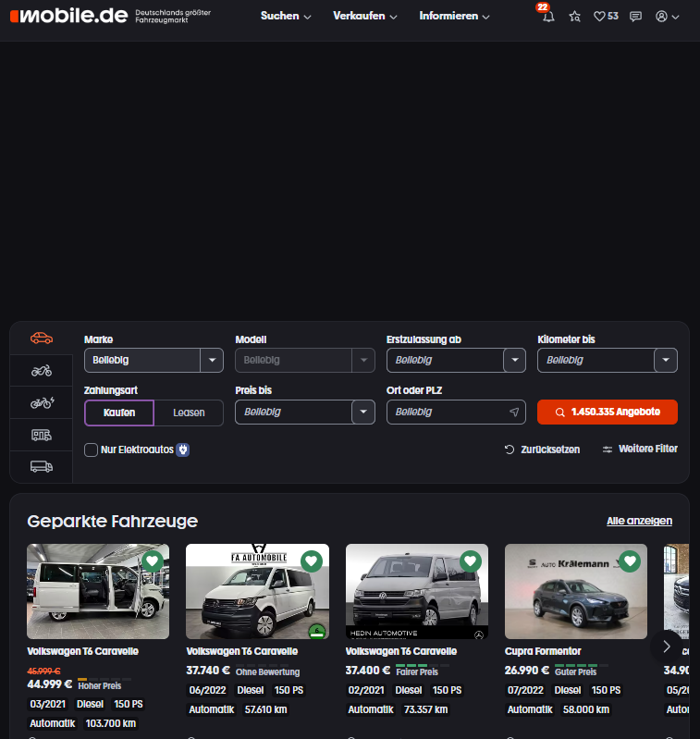Open Weitere Filter
Viewport: 700px width, 739px height.
647,449
